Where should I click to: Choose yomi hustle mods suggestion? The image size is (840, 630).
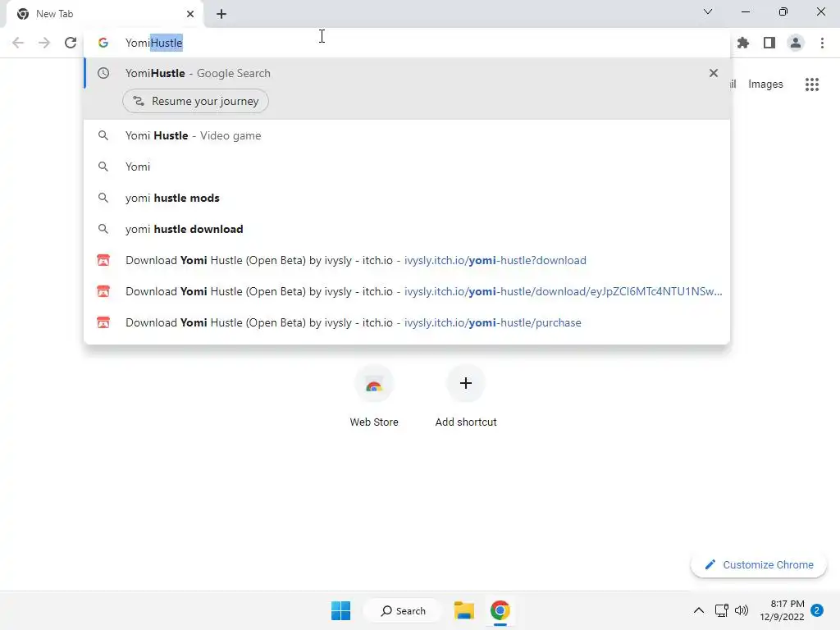pos(407,198)
